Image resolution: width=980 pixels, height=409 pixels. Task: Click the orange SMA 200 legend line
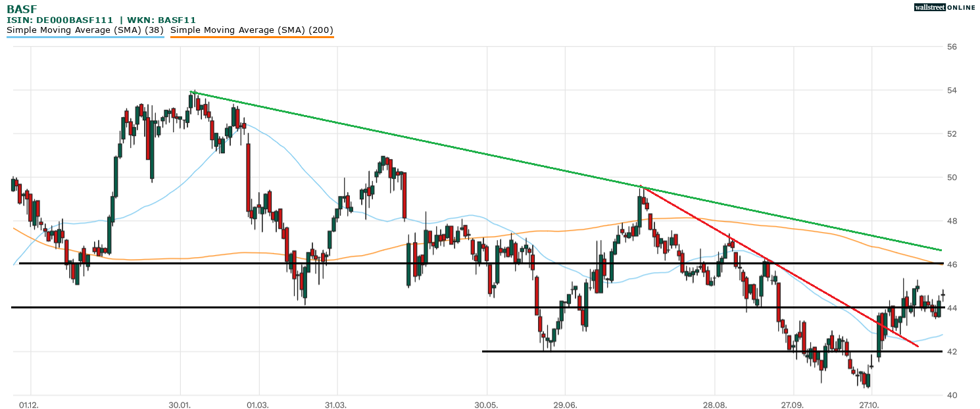click(x=252, y=37)
